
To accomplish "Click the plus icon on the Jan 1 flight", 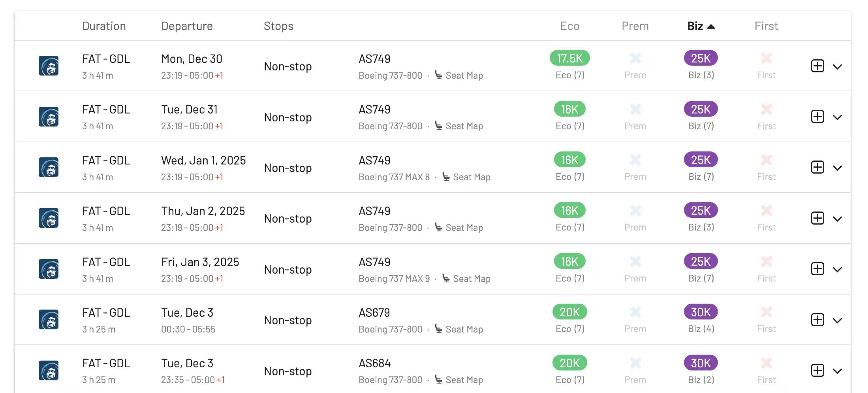I will (817, 167).
